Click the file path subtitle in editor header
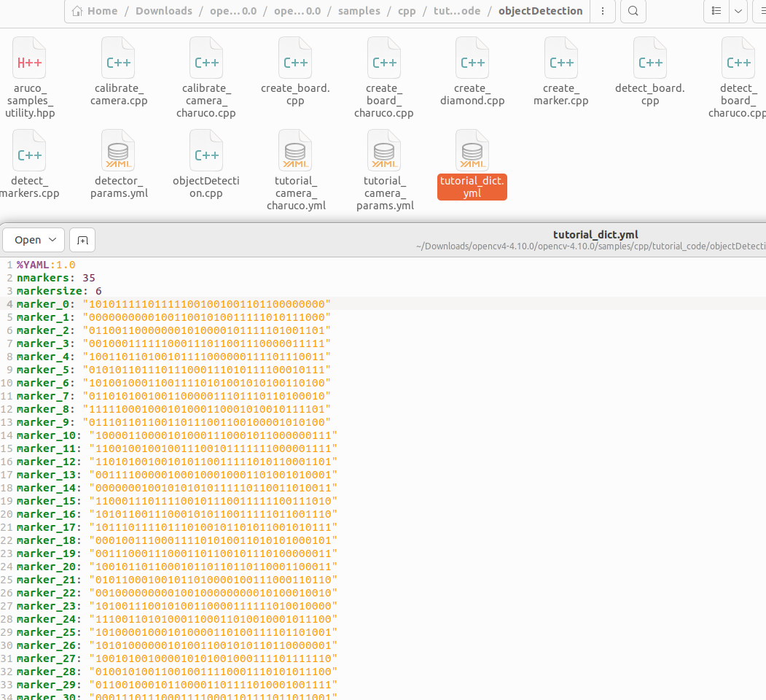Image resolution: width=766 pixels, height=700 pixels. click(x=590, y=246)
